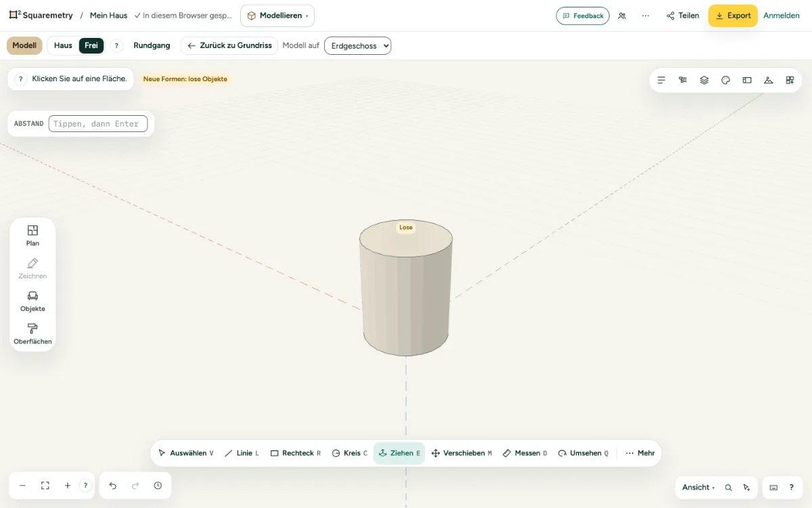The image size is (812, 508).
Task: Click the add-components grid icon
Action: [790, 80]
